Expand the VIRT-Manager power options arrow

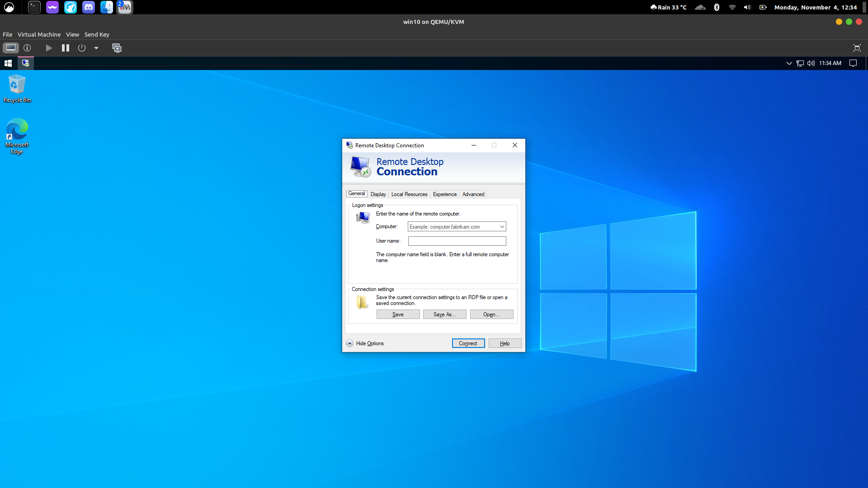pyautogui.click(x=97, y=47)
